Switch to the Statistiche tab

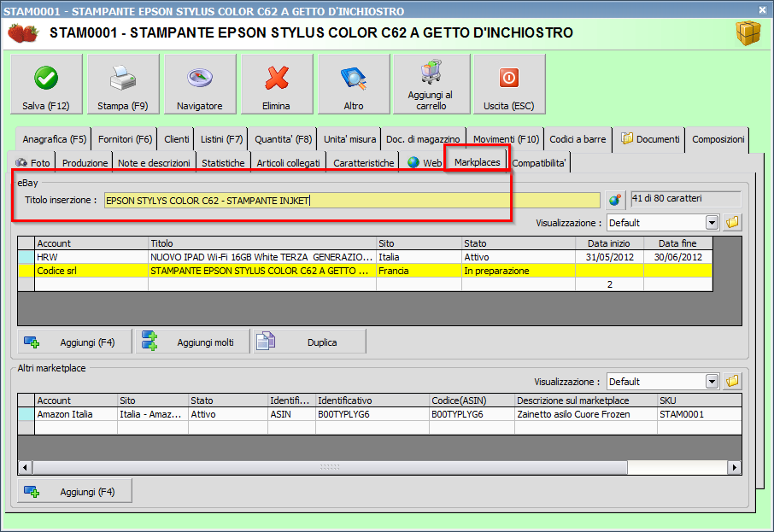223,162
